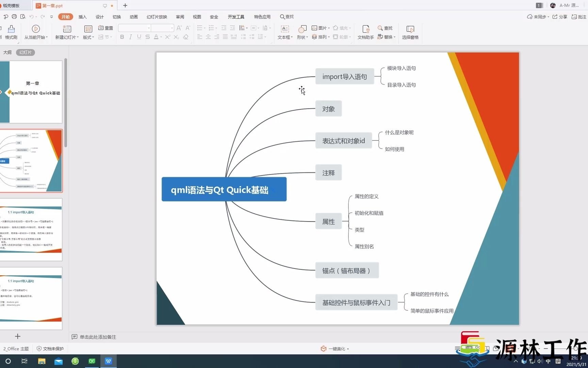
Task: Open the Design (设计) tab
Action: (x=100, y=17)
